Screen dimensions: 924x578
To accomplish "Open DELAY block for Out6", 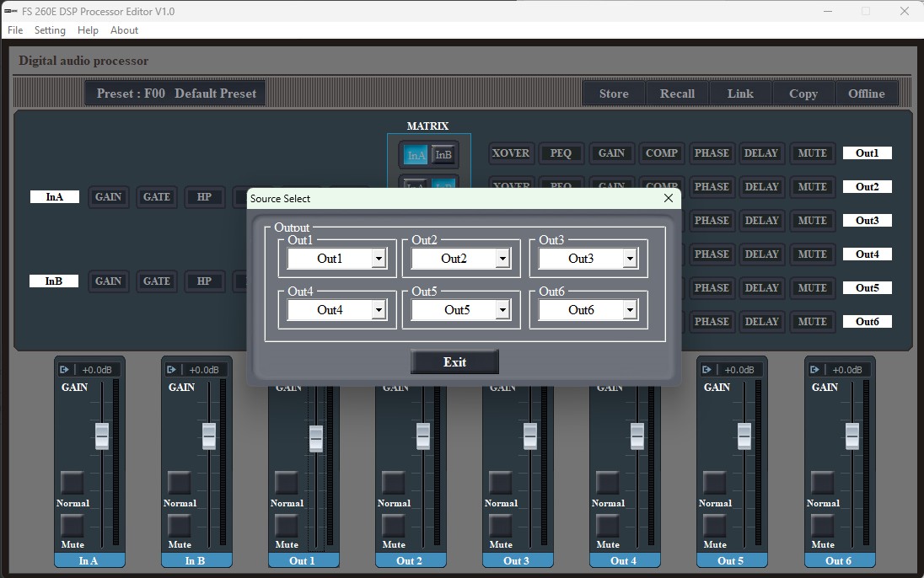I will pos(761,322).
